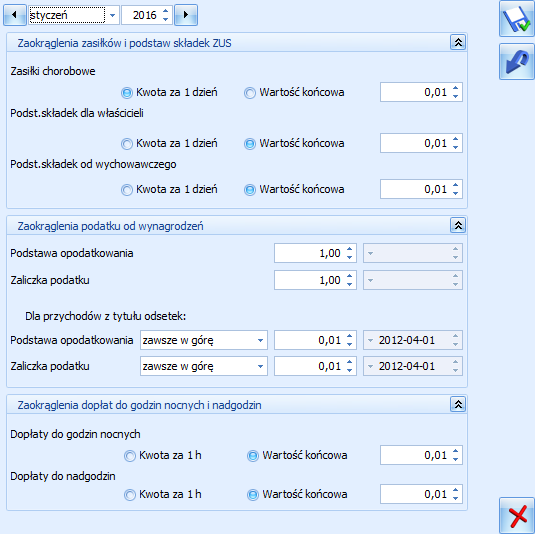Open zawsze w górę dropdown for Podstawa opodatkowania
This screenshot has width=535, height=534.
coord(260,340)
